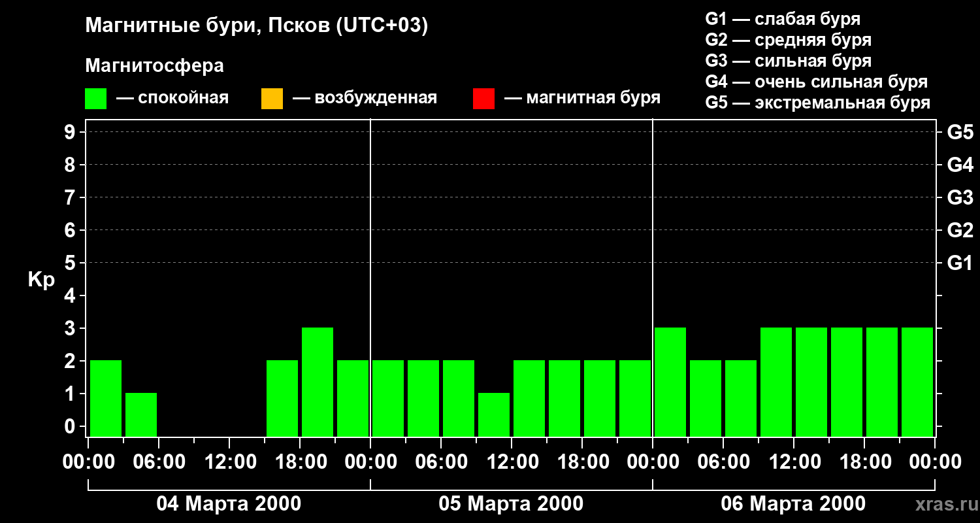Click the "4" tick label on the Kp axis

[71, 295]
